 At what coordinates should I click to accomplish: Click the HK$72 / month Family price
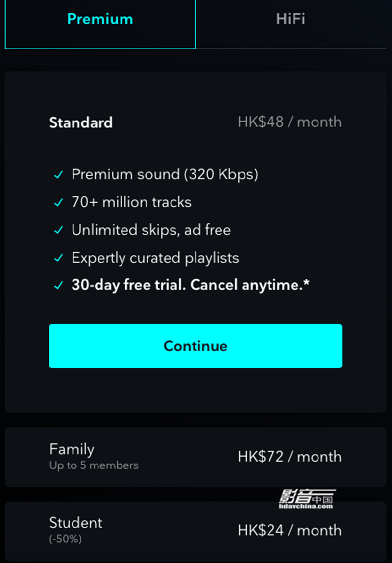[289, 457]
